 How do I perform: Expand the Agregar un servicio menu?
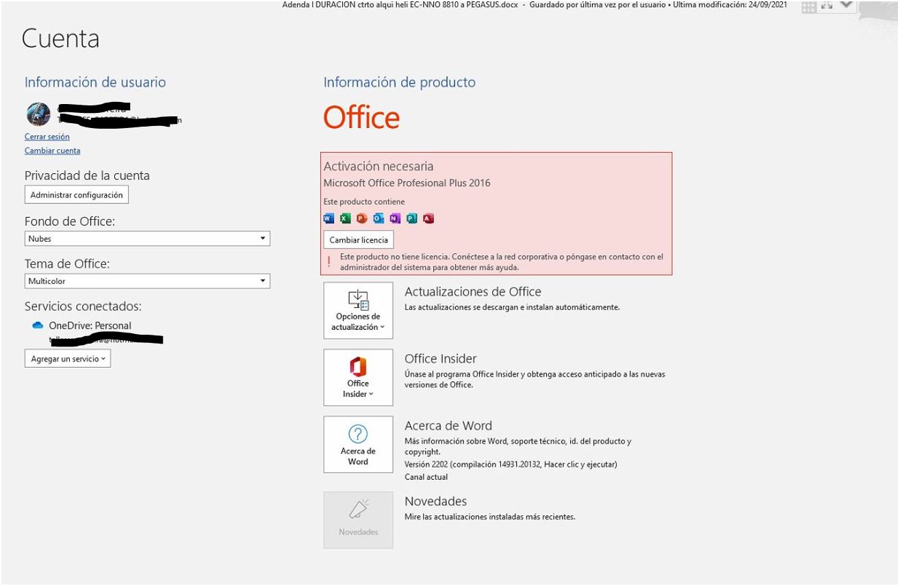pyautogui.click(x=68, y=359)
